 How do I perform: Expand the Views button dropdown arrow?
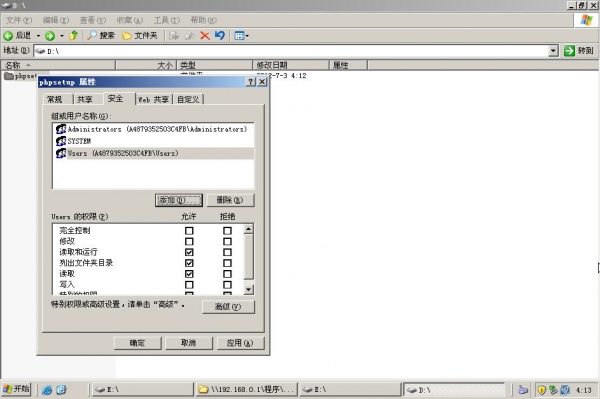(x=247, y=36)
